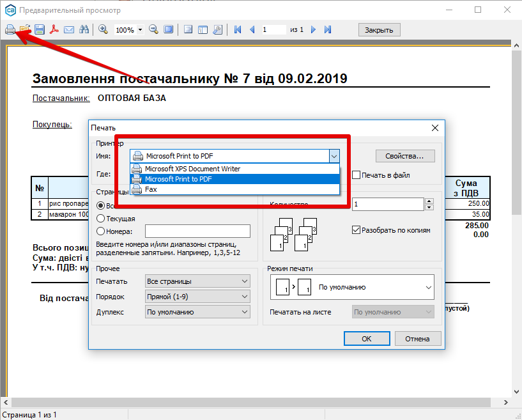Open the Режим печати dropdown
Image resolution: width=522 pixels, height=420 pixels.
tap(352, 287)
